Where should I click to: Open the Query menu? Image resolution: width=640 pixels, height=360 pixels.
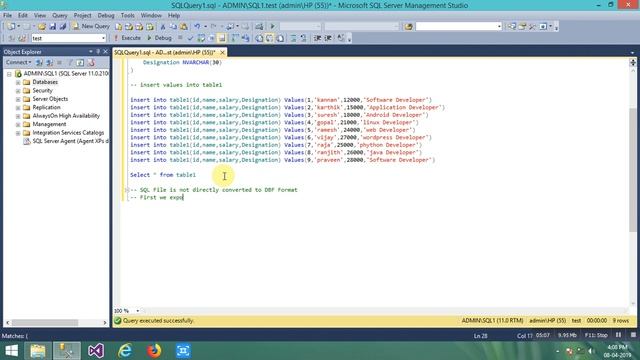pos(60,16)
